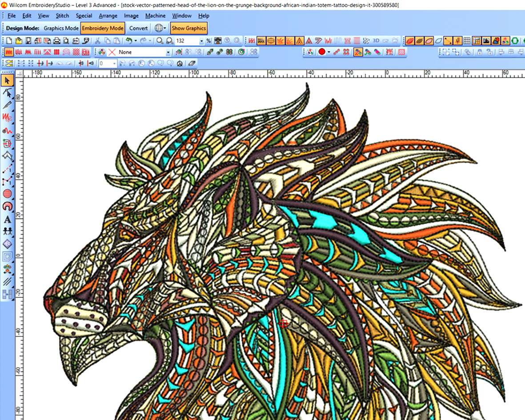The width and height of the screenshot is (525, 420).
Task: Select the circle shape tool in toolbox
Action: point(7,194)
